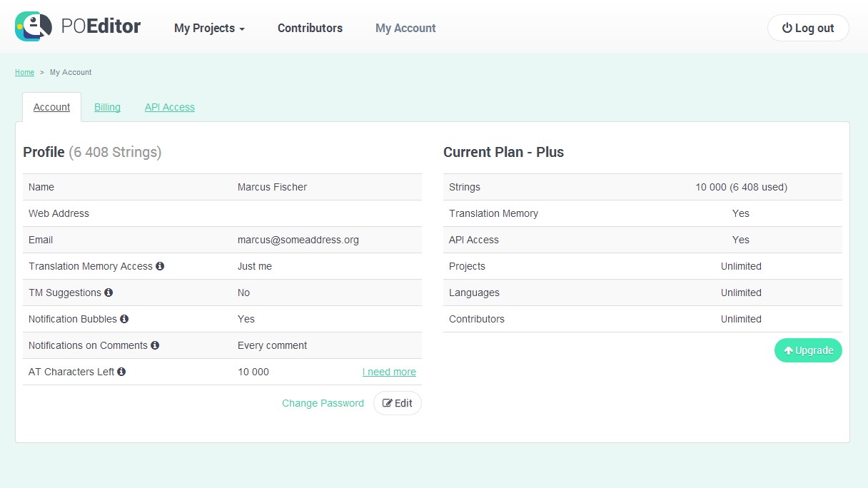Follow the Home breadcrumb link
This screenshot has height=488, width=868.
[24, 72]
